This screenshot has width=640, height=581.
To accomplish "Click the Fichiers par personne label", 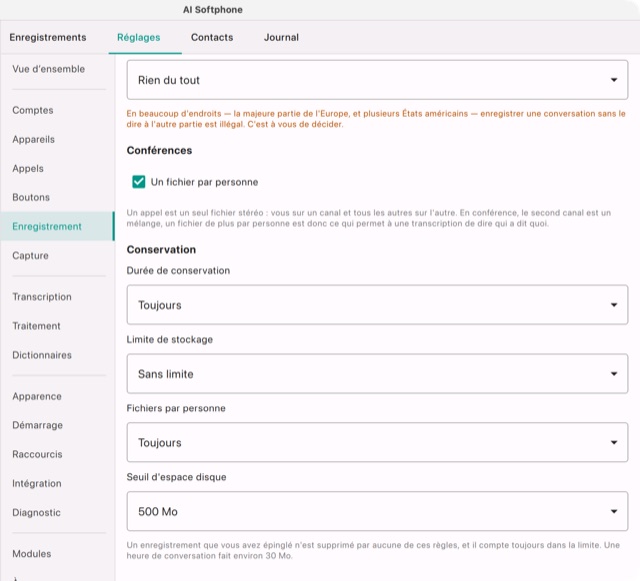I will pos(176,408).
